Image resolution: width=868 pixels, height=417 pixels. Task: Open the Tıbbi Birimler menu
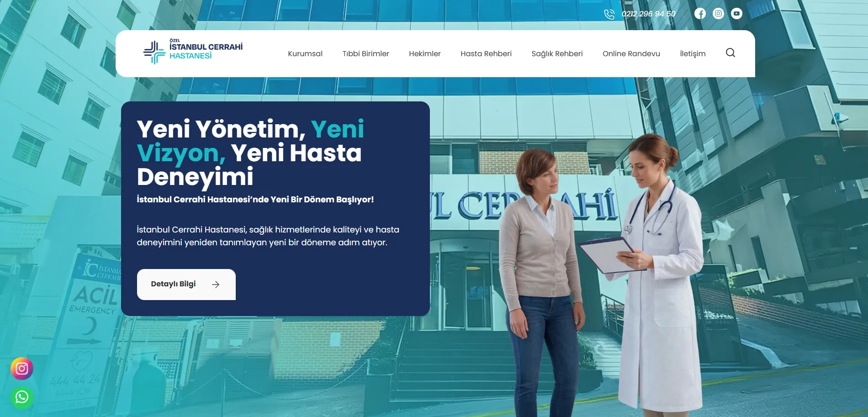365,53
